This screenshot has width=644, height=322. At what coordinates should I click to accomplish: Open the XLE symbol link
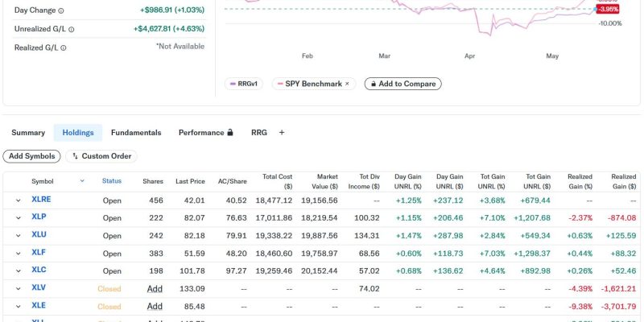coord(39,305)
